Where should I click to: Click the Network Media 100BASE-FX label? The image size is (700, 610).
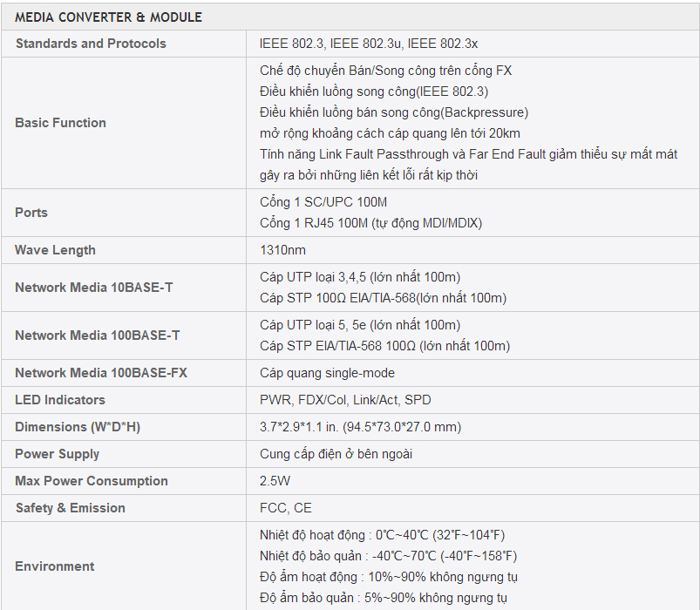click(x=101, y=373)
